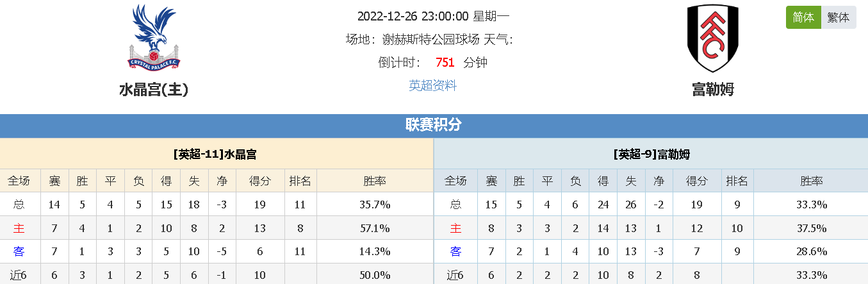Screen dimensions: 868x284
Task: Click the countdown value 751
Action: click(x=445, y=62)
